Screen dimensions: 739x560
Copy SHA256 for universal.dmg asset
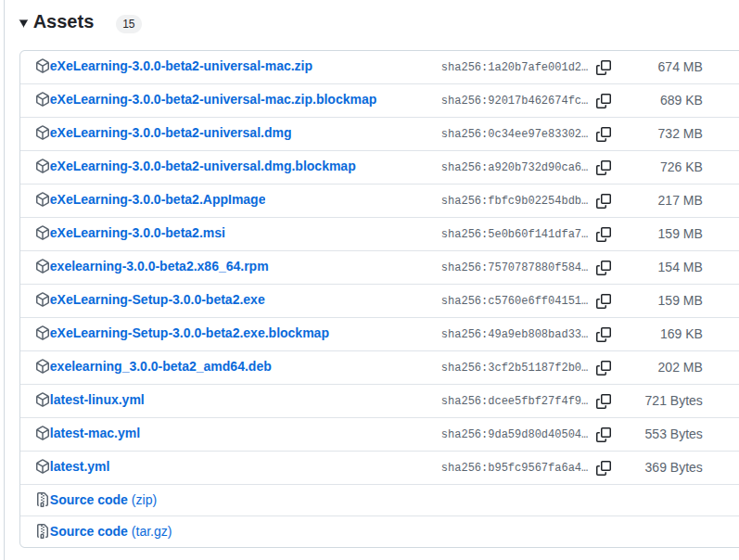604,134
